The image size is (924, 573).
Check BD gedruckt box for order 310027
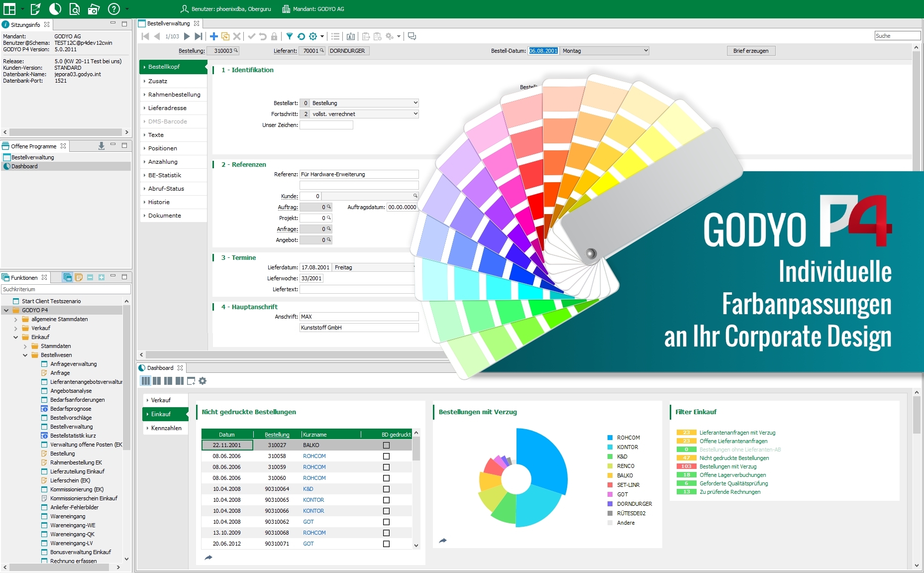click(386, 445)
